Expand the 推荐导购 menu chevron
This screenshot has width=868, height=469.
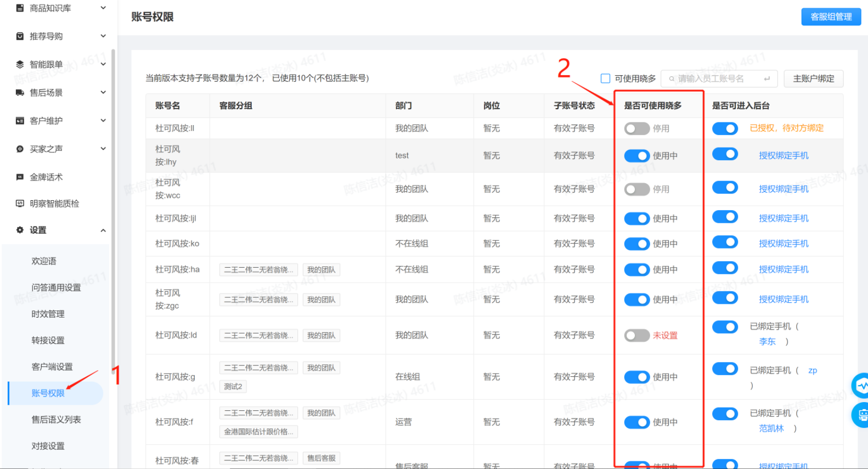click(103, 36)
